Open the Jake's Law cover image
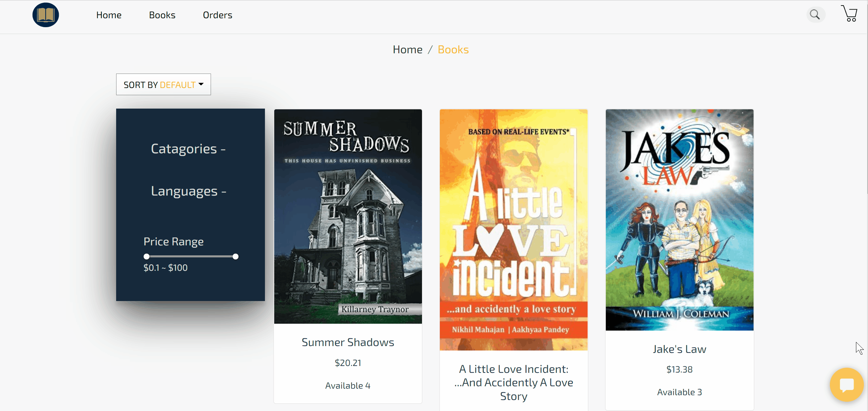The height and width of the screenshot is (411, 868). 679,220
